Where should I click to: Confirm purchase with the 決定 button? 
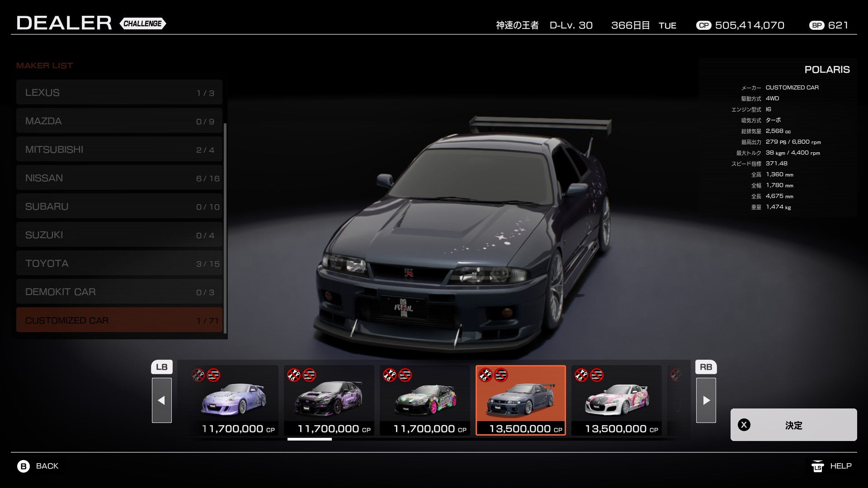[793, 425]
